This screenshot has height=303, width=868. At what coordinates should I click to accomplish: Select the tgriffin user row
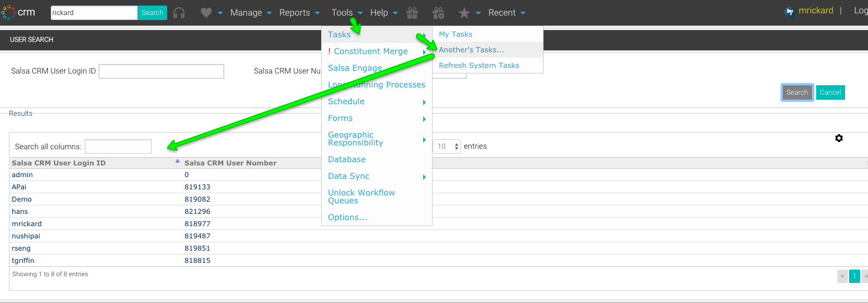438,261
